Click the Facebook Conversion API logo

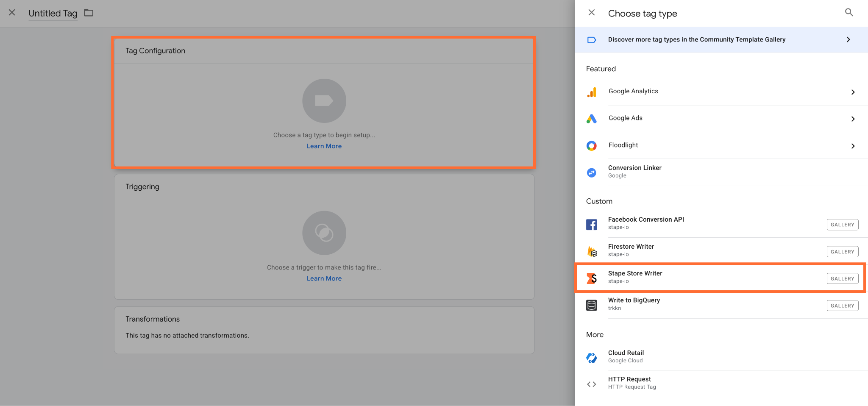pyautogui.click(x=592, y=224)
